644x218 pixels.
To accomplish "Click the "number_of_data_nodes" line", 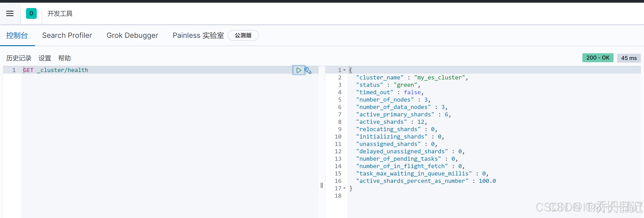I will coord(402,107).
